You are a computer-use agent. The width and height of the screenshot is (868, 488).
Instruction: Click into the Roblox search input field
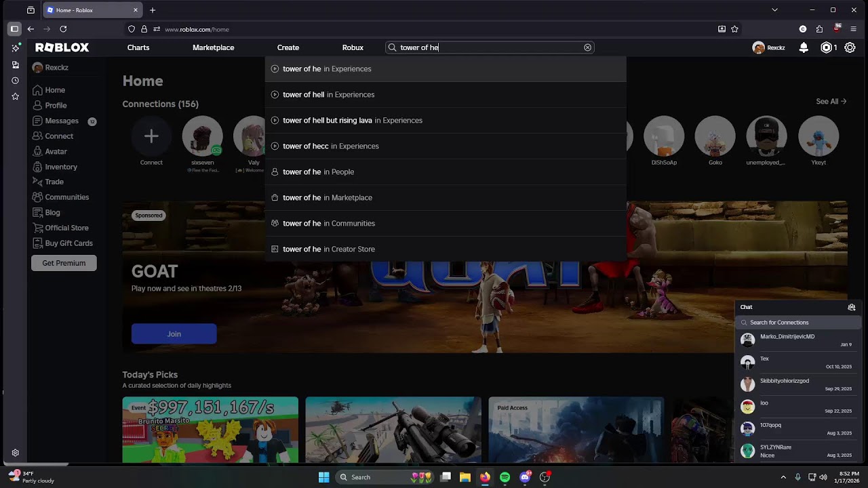488,47
